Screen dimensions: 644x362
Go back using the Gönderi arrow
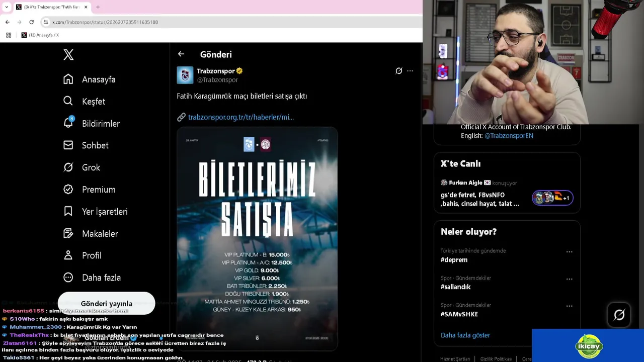click(x=181, y=54)
